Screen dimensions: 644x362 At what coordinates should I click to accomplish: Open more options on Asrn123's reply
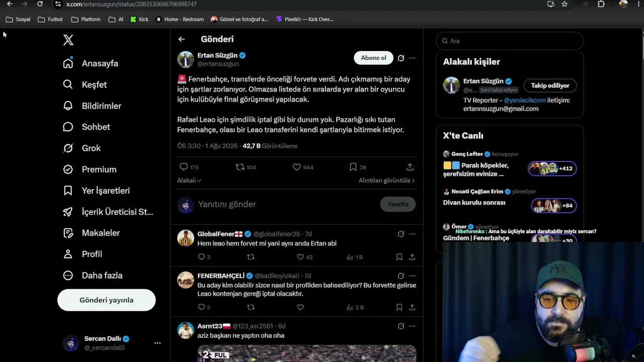click(x=412, y=326)
